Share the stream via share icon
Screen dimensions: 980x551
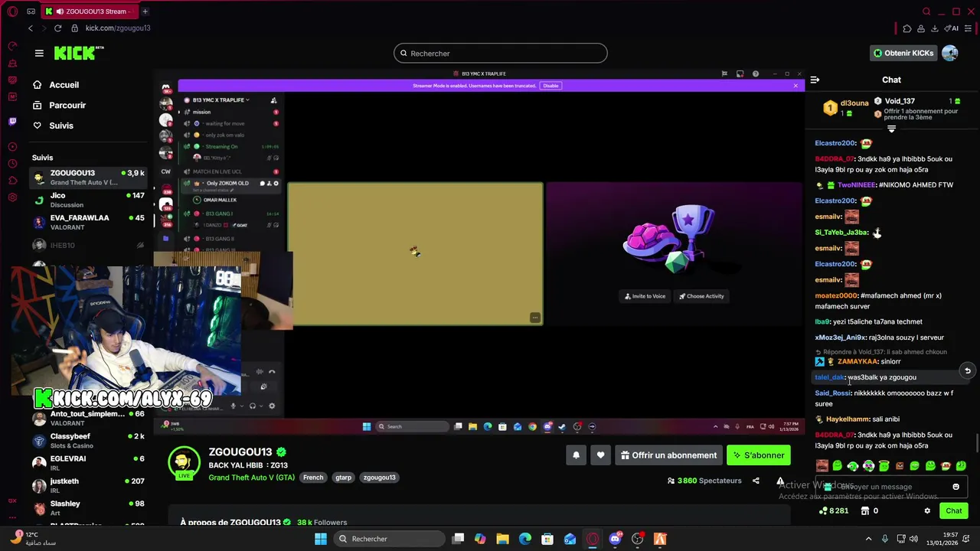756,481
